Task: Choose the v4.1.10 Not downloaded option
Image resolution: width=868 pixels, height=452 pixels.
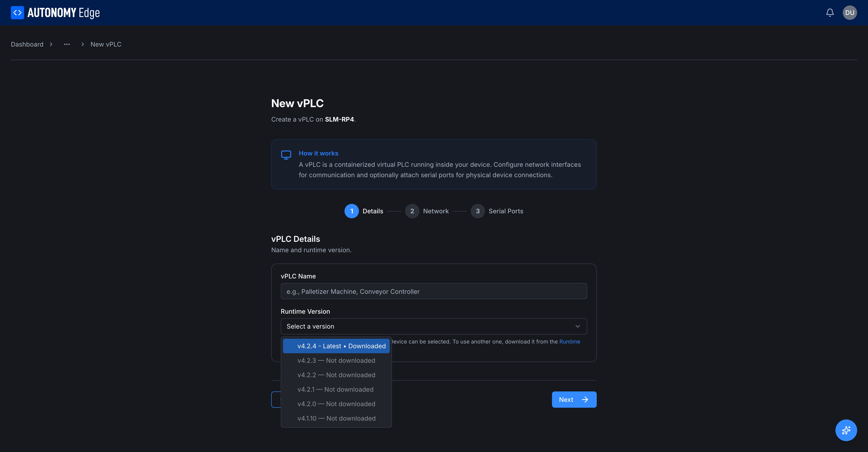Action: click(x=336, y=418)
